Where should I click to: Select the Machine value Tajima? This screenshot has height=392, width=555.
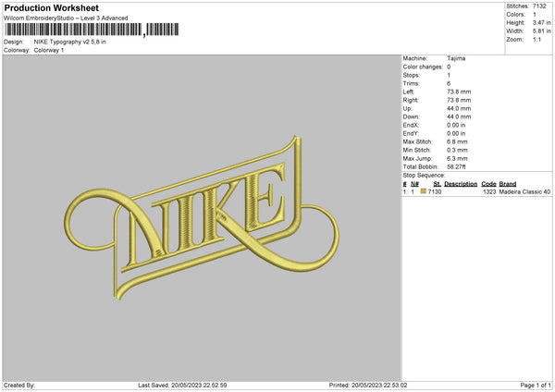[456, 58]
